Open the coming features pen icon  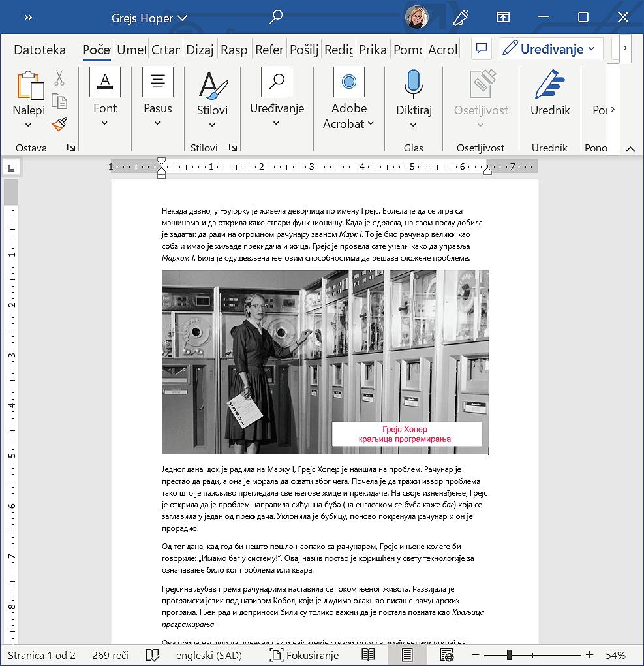461,18
